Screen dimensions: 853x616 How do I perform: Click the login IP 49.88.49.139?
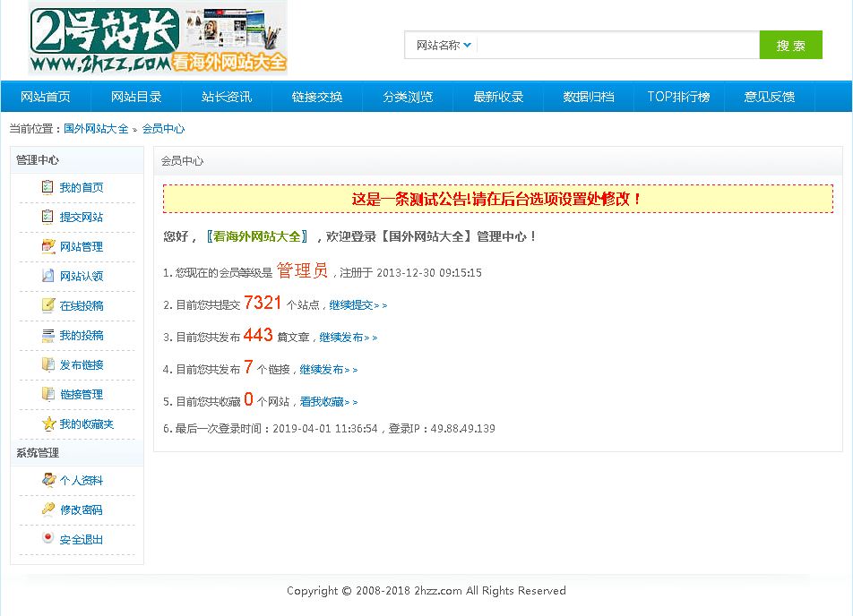point(463,429)
